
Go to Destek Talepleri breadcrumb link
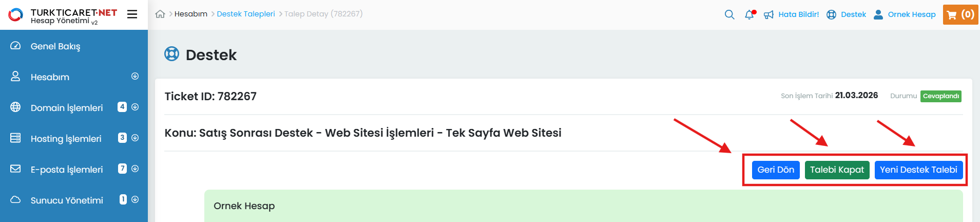(246, 14)
